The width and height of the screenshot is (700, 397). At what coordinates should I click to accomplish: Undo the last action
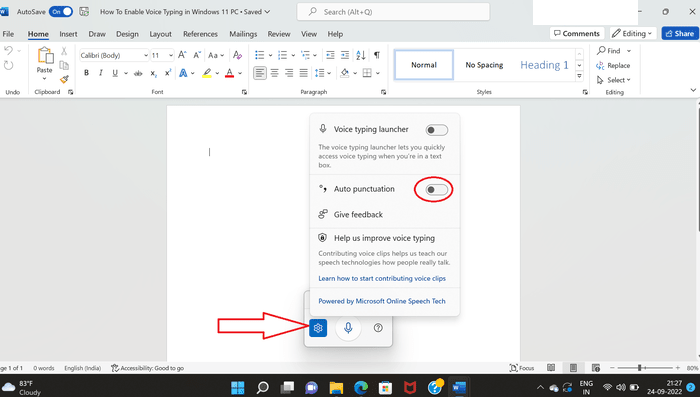8,51
